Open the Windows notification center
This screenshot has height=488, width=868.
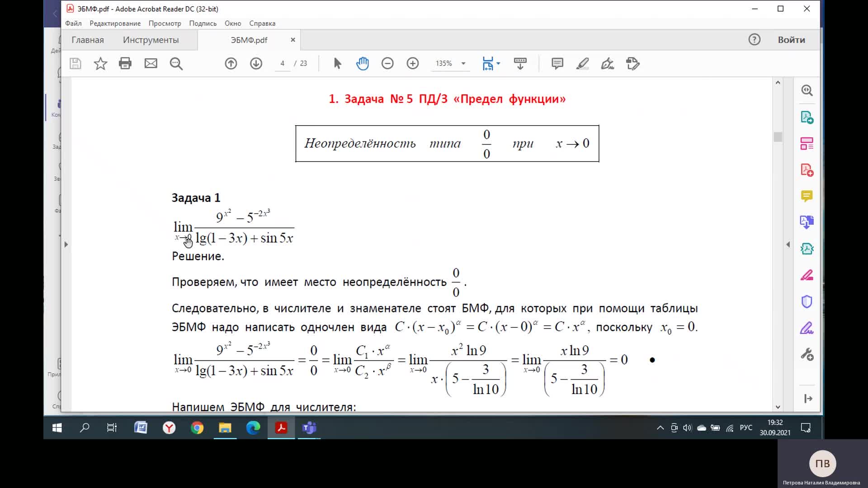pyautogui.click(x=806, y=428)
